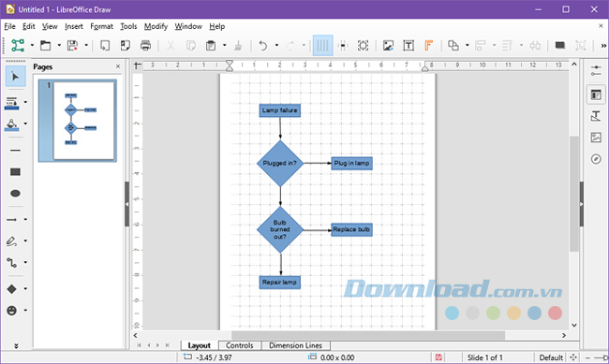Select the Curves and Polygons tool
The height and width of the screenshot is (364, 609).
(11, 241)
